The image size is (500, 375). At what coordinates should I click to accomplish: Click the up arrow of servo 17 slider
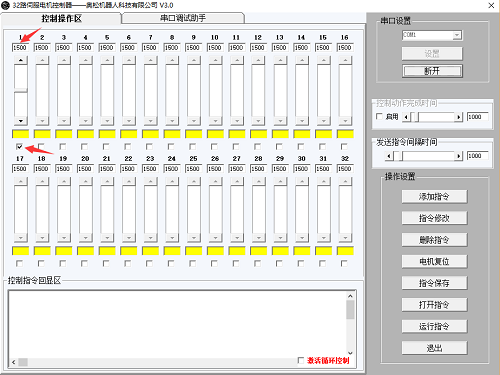[21, 181]
